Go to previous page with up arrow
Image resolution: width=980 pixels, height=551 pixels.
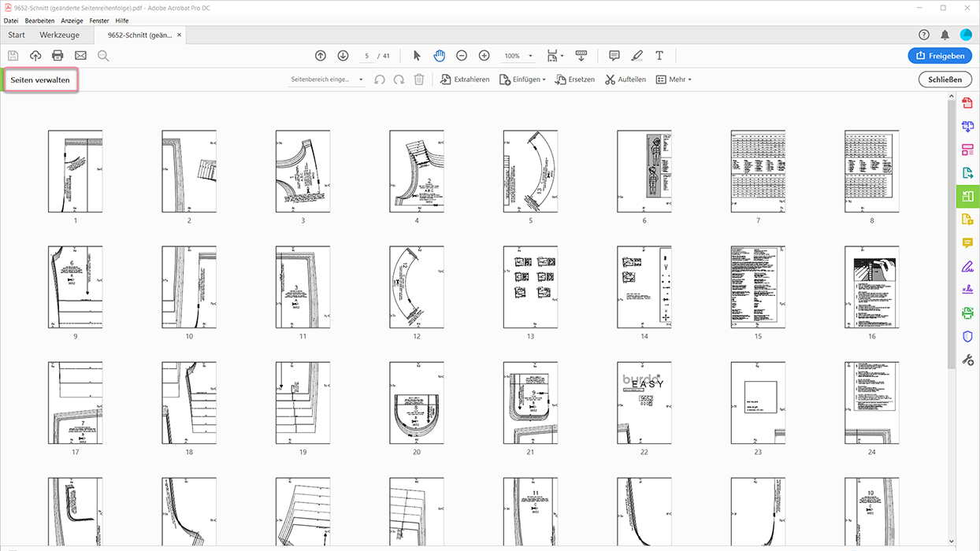(x=321, y=56)
